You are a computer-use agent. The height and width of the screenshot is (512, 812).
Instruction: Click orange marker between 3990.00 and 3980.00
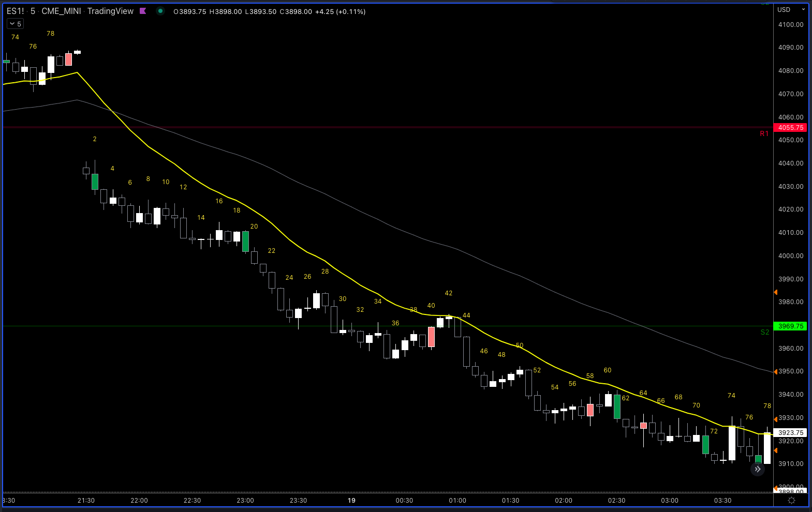point(775,293)
